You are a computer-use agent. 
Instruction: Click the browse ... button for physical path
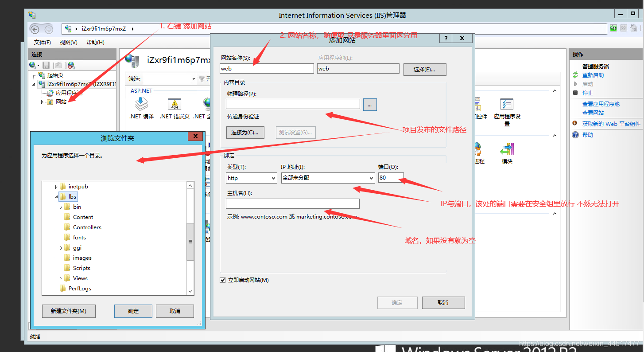pyautogui.click(x=370, y=104)
